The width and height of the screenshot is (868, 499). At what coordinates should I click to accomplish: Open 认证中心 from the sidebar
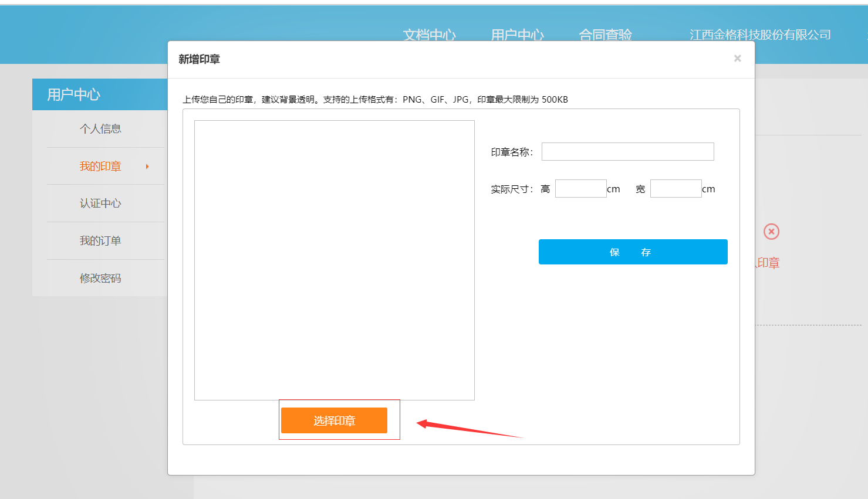point(100,203)
